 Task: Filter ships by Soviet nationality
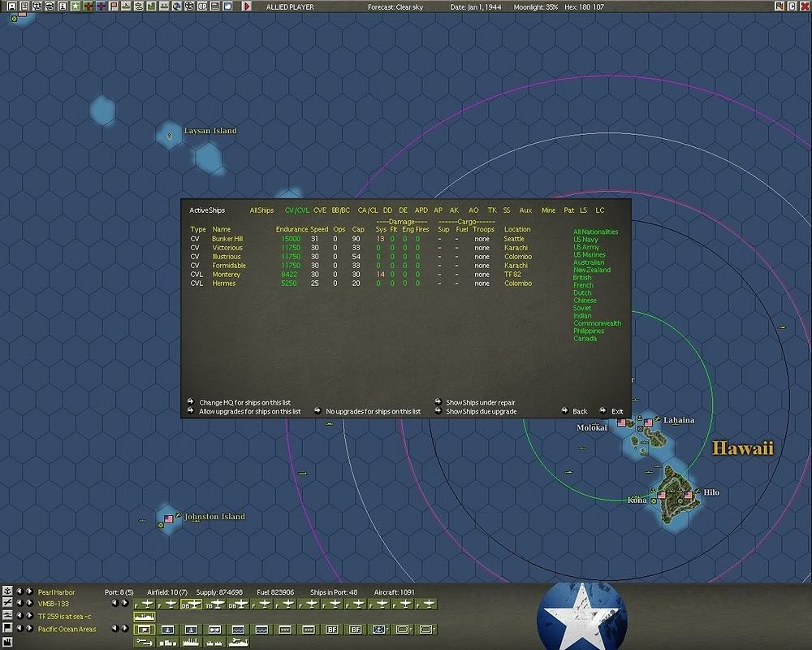point(582,308)
